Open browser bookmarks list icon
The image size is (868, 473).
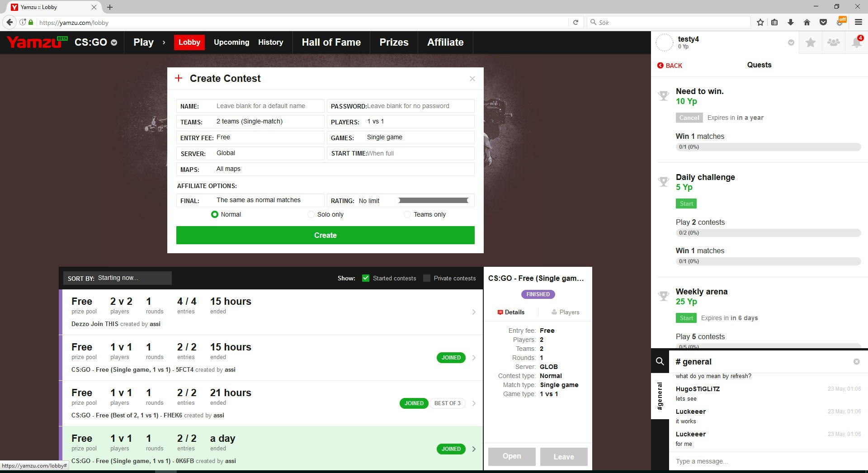point(774,22)
